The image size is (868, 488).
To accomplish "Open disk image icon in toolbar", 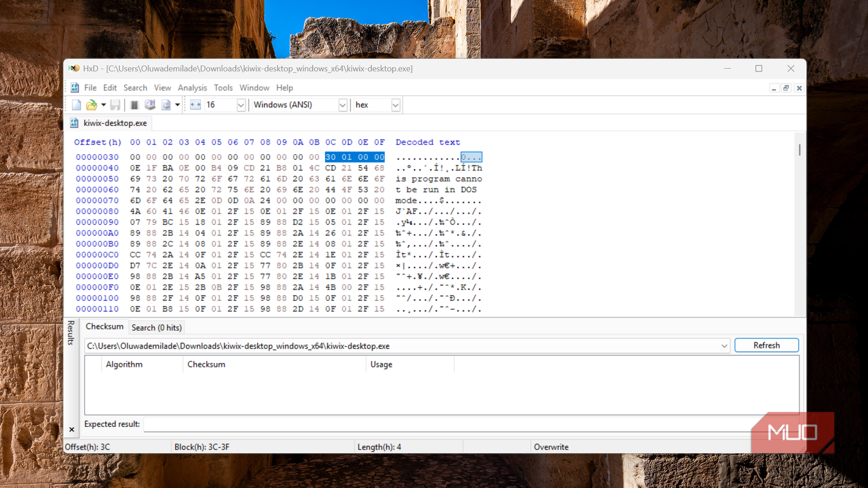I will point(166,105).
